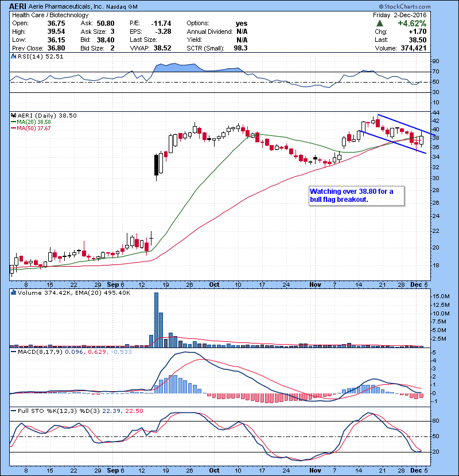Select the AERI ticker symbol in the title

[18, 6]
